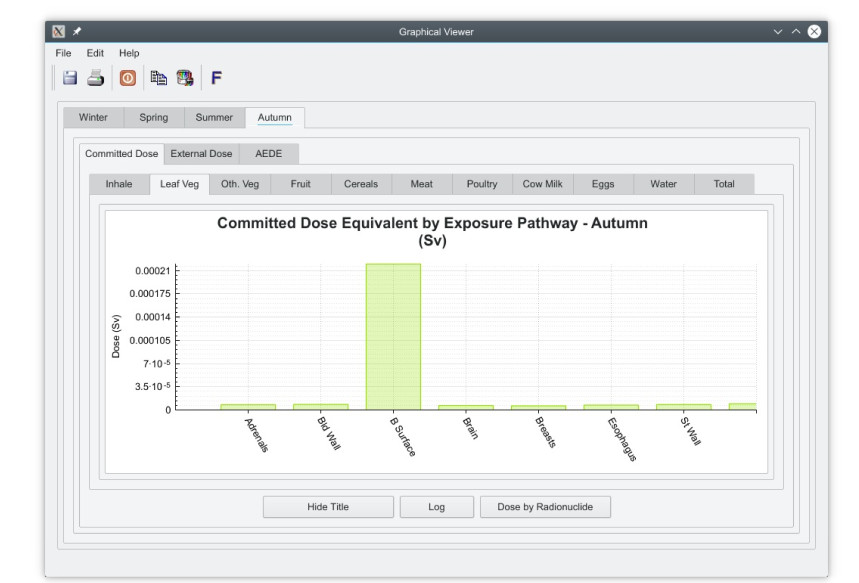Click the blue F font icon
This screenshot has width=859, height=583.
pyautogui.click(x=216, y=78)
